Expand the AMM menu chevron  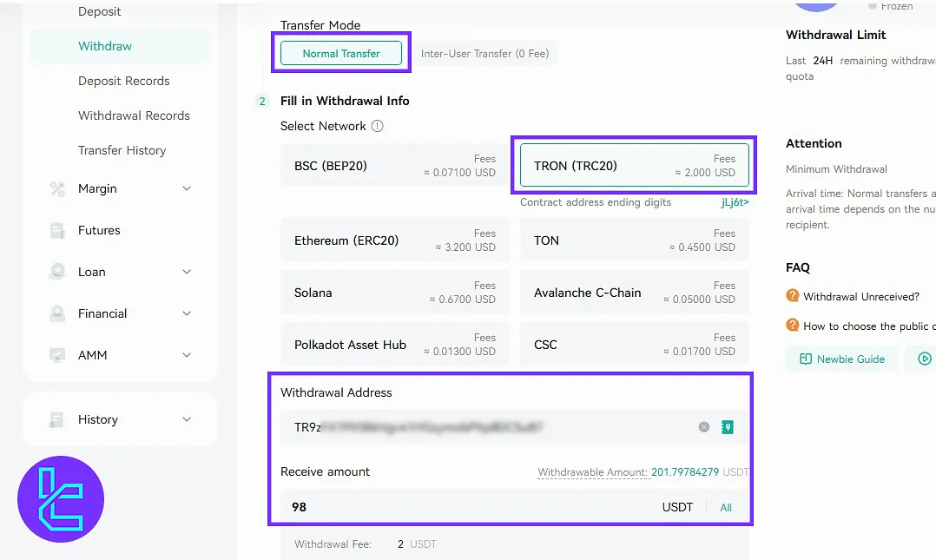[186, 354]
